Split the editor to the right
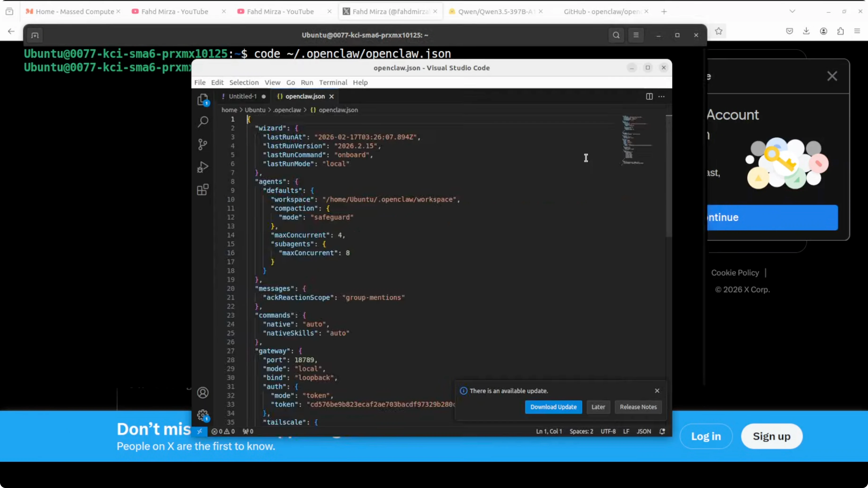The image size is (868, 488). [649, 97]
